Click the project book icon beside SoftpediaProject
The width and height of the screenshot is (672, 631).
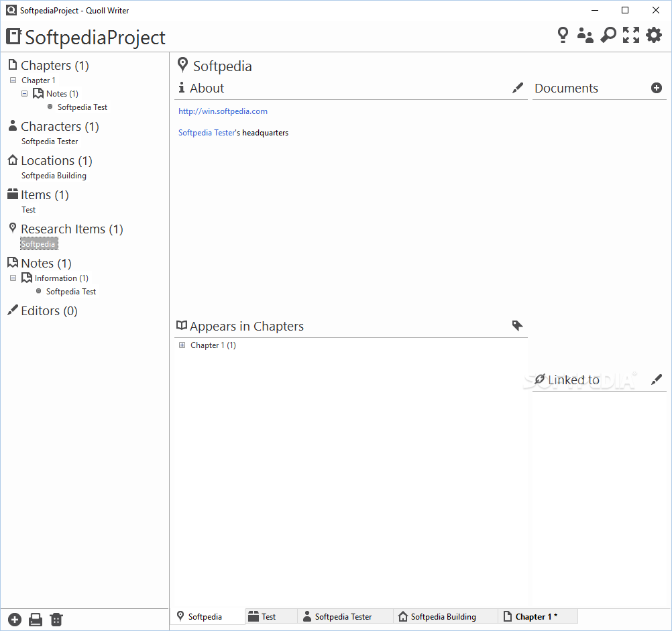(x=13, y=36)
